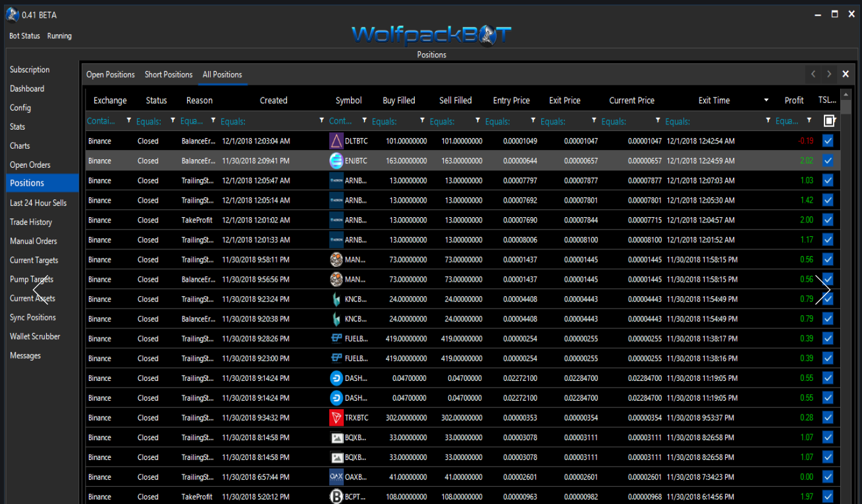Toggle TSL checkbox in the 9:34:32 PM row
The image size is (862, 504).
(x=828, y=417)
